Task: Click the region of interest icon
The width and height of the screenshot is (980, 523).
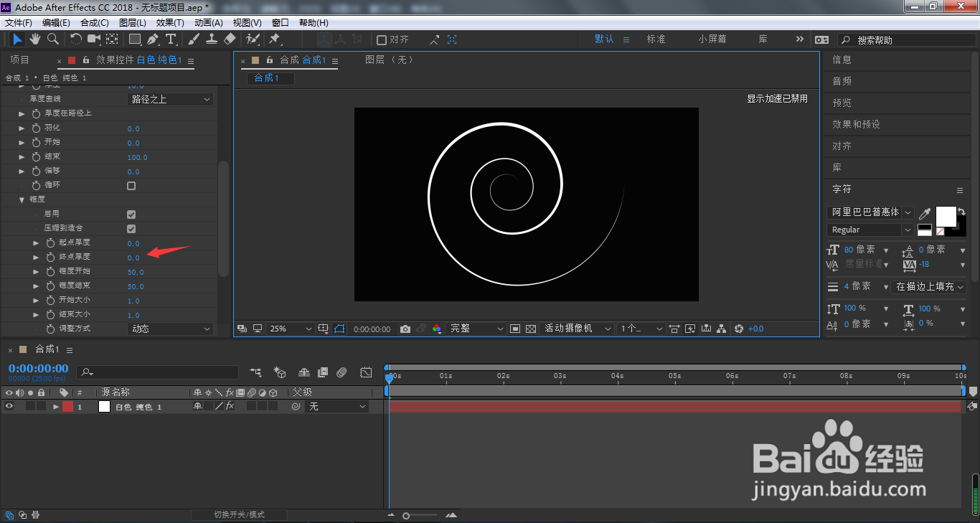Action: click(x=515, y=329)
